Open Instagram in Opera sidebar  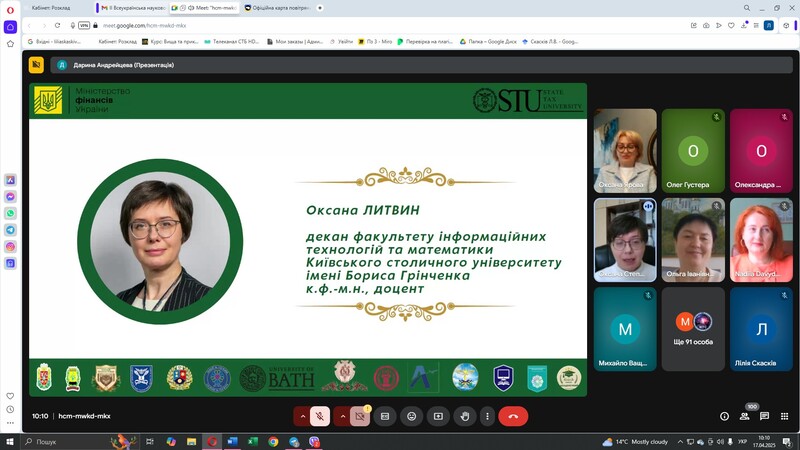click(x=10, y=247)
